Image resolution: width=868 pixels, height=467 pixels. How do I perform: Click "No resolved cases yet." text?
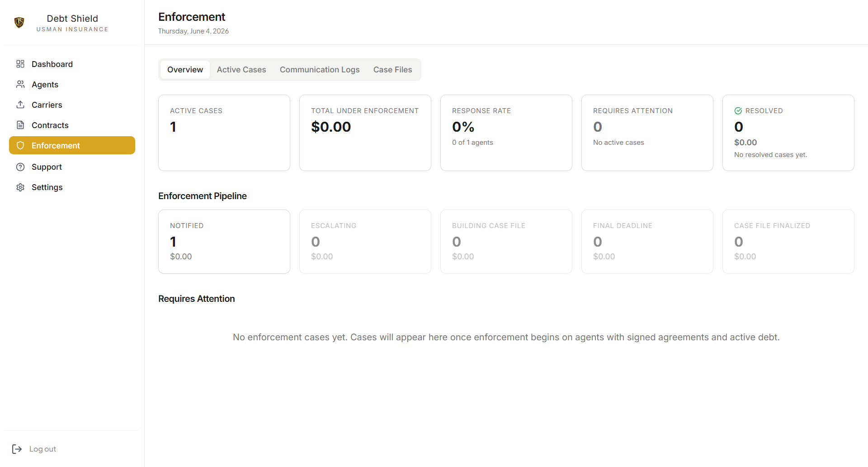tap(770, 155)
